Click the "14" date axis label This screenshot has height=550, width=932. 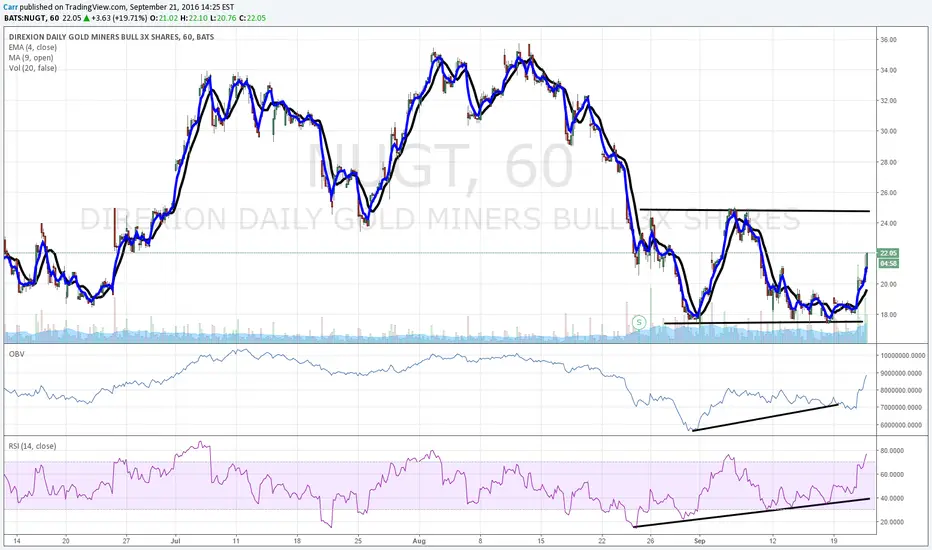coord(17,541)
